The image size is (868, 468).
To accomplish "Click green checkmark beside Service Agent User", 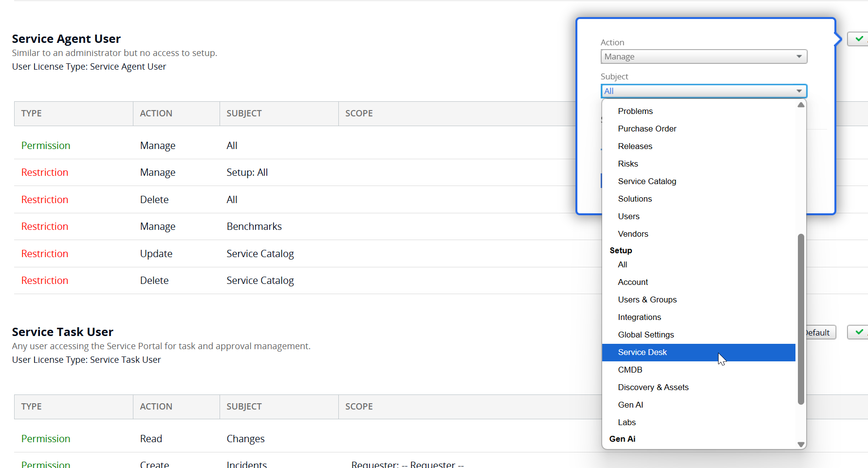I will point(859,39).
